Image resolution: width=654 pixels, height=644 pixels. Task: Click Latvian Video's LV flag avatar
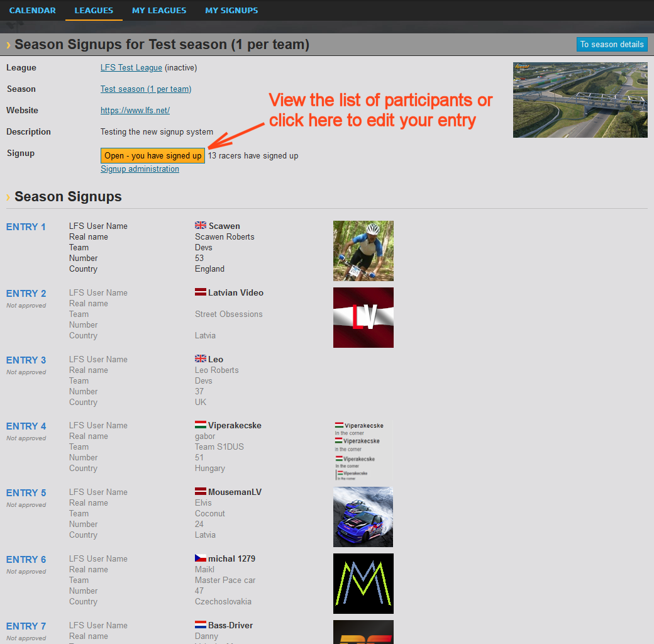click(363, 318)
